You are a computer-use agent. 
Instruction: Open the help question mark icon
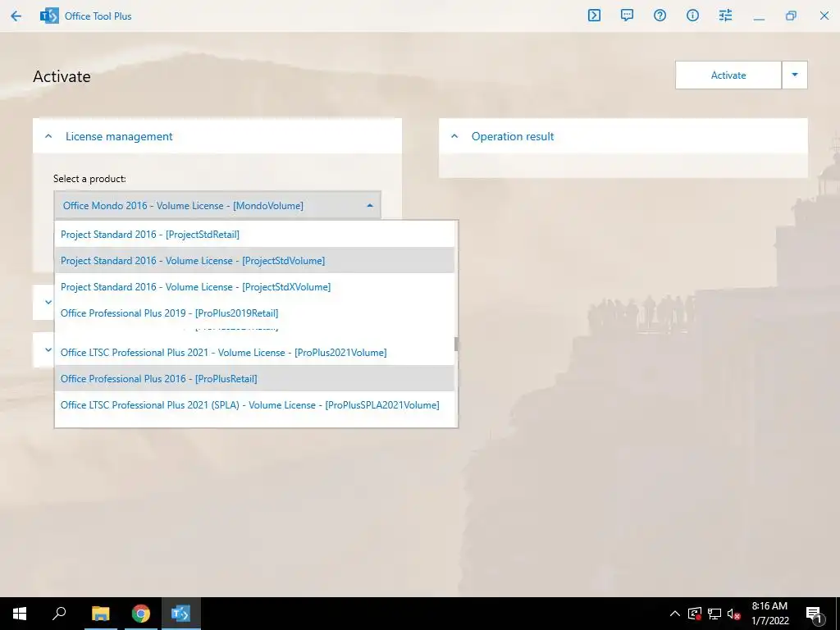coord(660,16)
